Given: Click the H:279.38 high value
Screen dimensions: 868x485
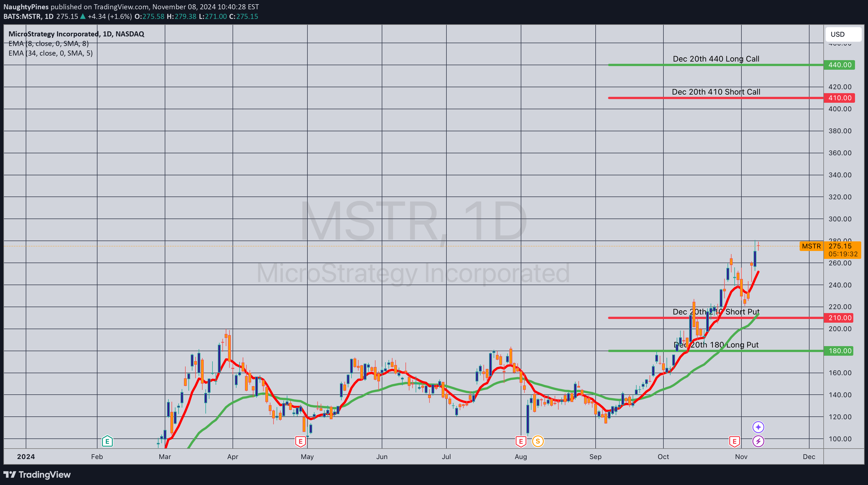Looking at the screenshot, I should tap(181, 16).
